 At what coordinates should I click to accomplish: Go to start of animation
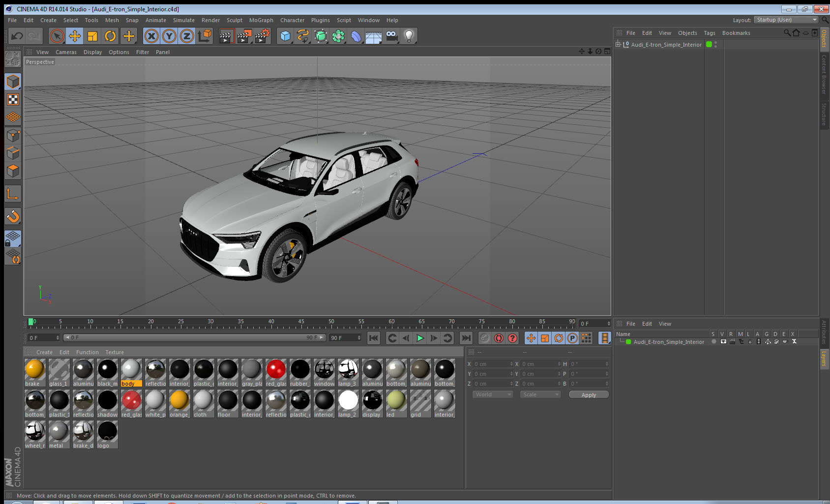pyautogui.click(x=374, y=338)
